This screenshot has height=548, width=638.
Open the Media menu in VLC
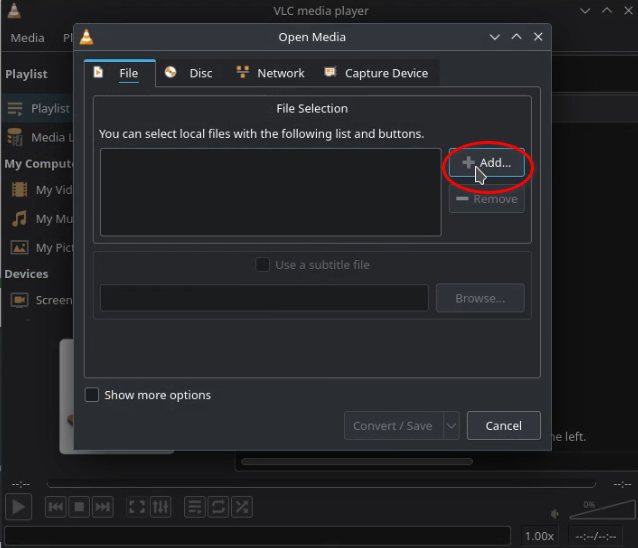pyautogui.click(x=27, y=38)
